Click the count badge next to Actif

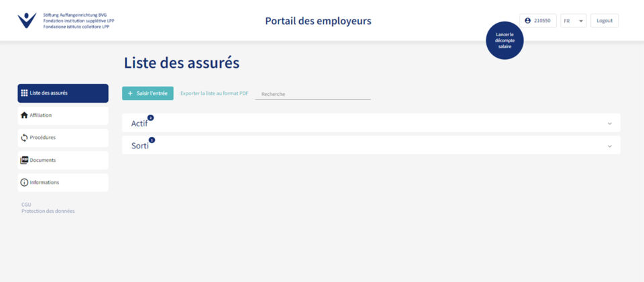tap(150, 117)
